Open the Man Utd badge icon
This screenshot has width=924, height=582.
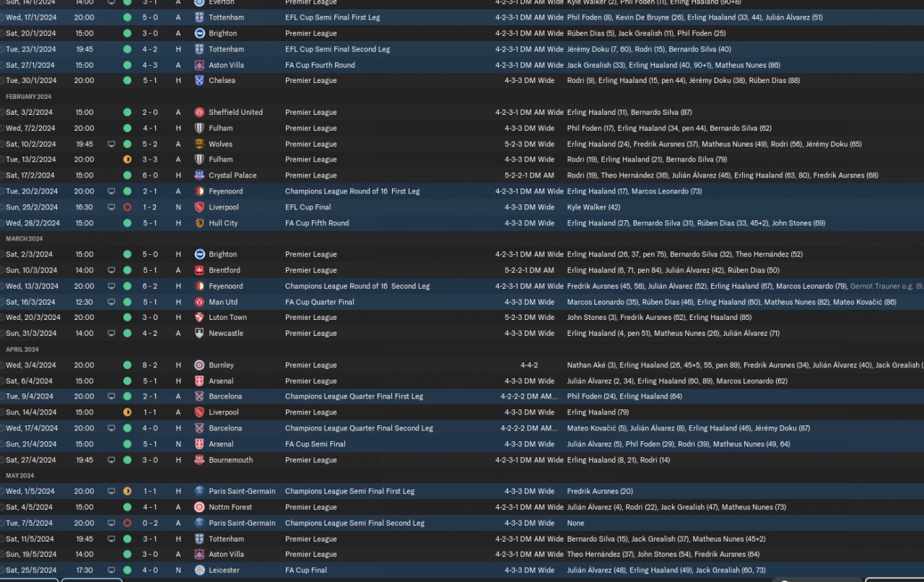(x=199, y=302)
